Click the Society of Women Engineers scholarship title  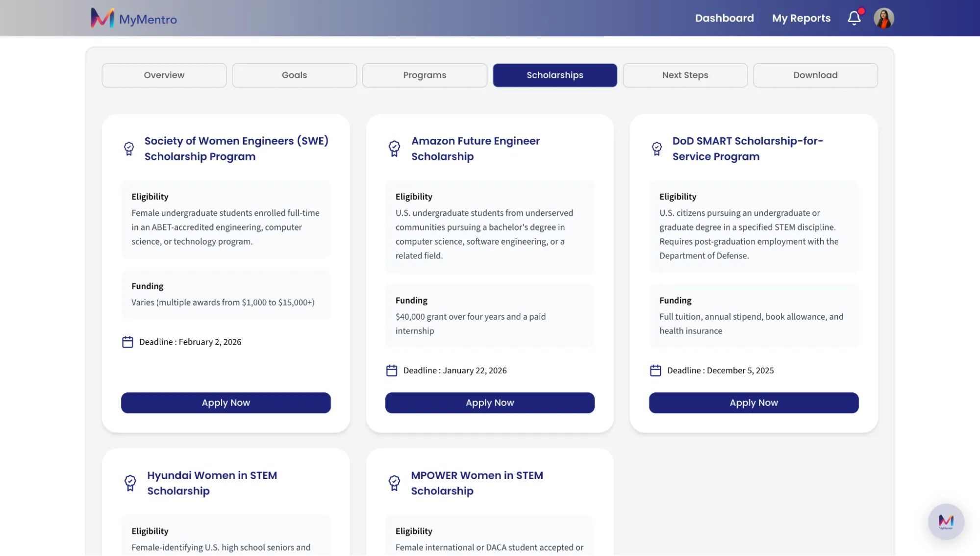(236, 149)
